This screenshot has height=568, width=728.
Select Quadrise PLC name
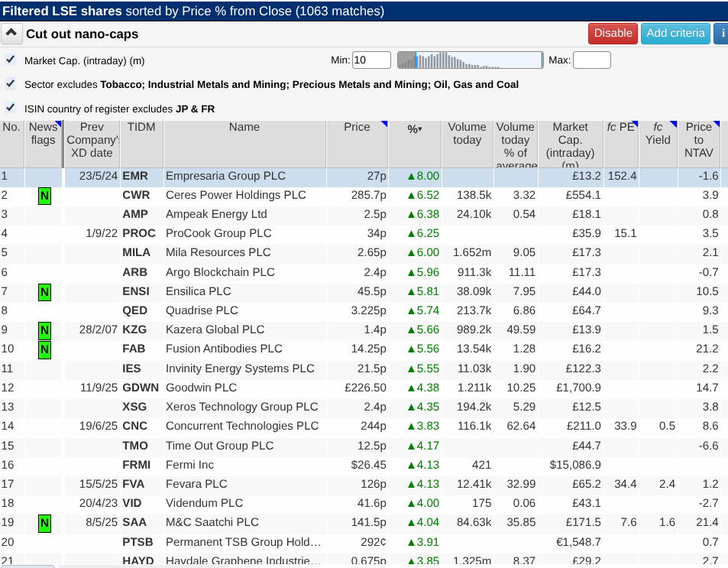coord(202,310)
